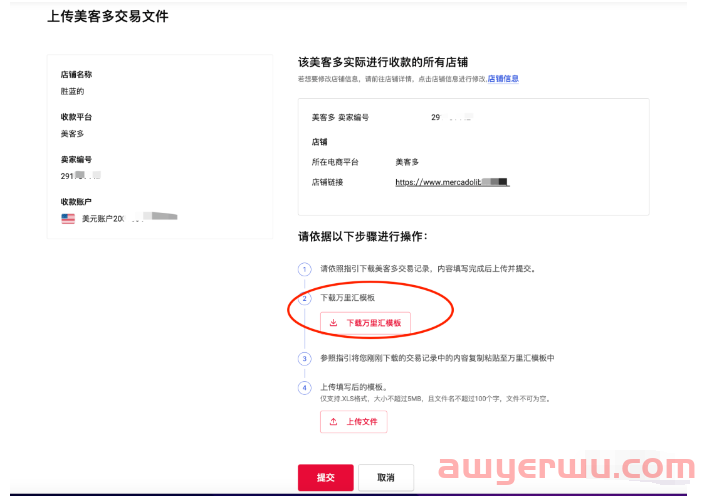Click the 美客多 卖家编号 label in store card
This screenshot has width=714, height=498.
pyautogui.click(x=340, y=117)
